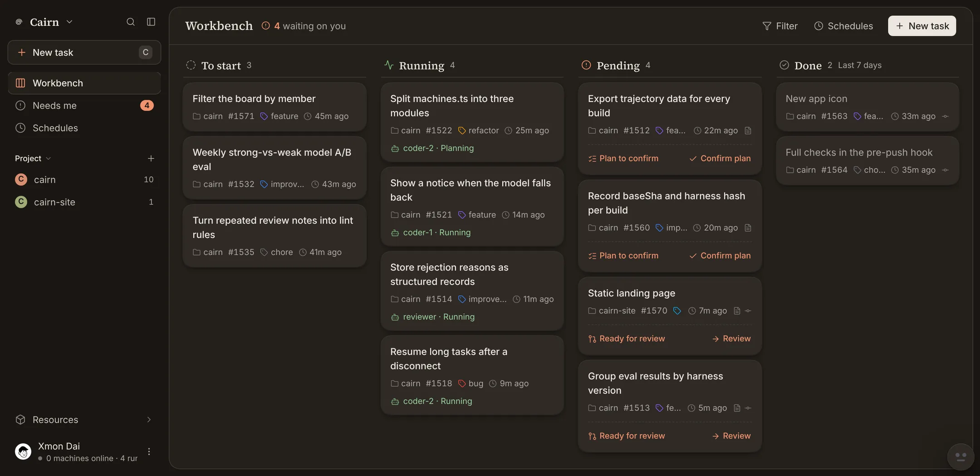Screen dimensions: 980x476
Task: Click the commit icon on task #1570
Action: [x=748, y=311]
